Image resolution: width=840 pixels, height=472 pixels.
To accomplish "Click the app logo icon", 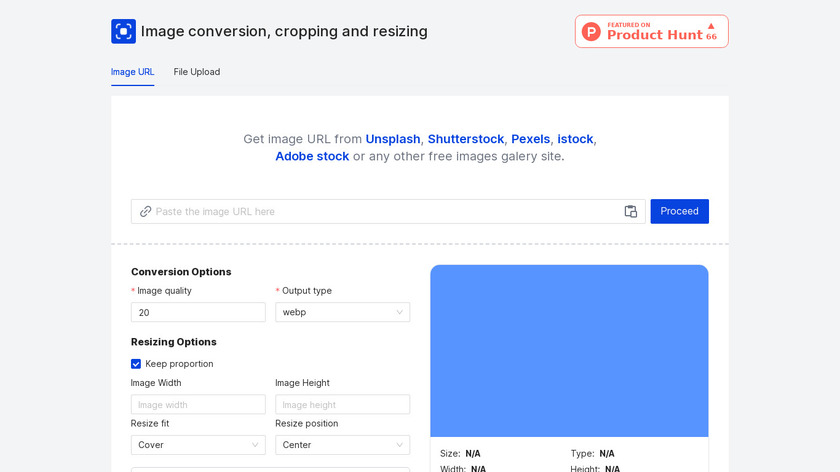I will [x=123, y=31].
